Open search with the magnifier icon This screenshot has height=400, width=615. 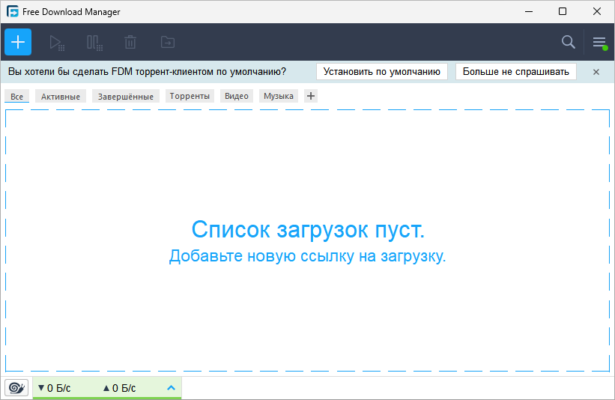point(568,42)
